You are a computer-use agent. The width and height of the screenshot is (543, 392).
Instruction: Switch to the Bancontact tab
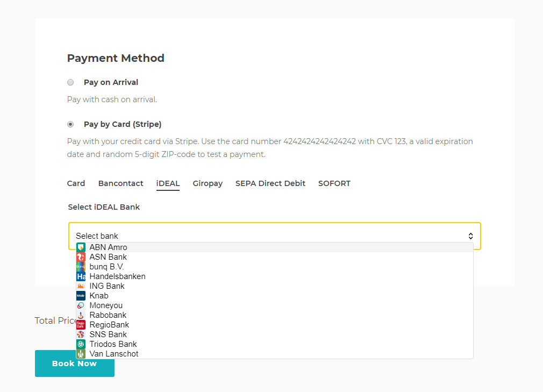[120, 183]
